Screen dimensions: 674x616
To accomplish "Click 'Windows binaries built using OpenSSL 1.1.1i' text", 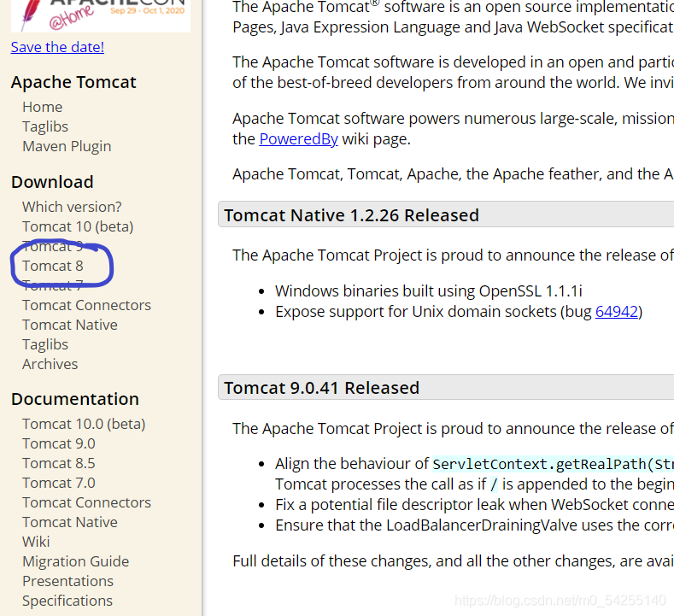I will (x=429, y=291).
